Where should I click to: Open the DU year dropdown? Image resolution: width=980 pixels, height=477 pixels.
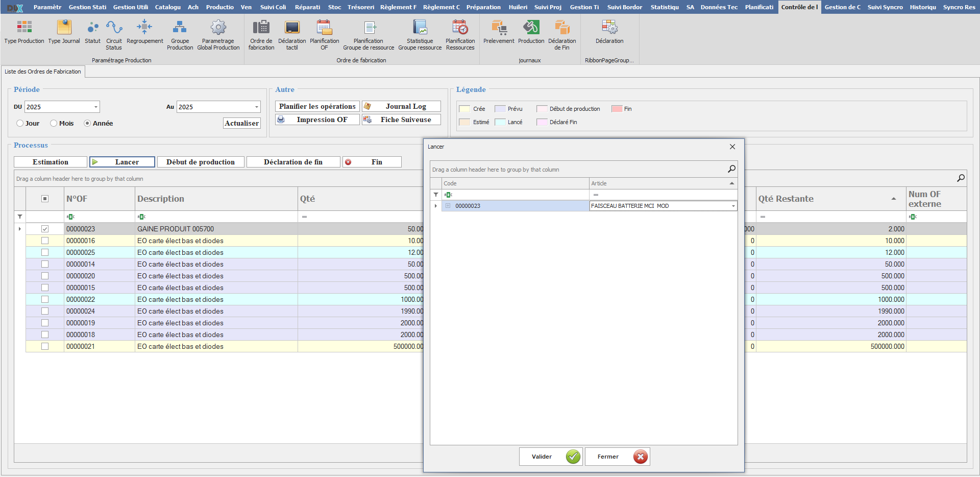95,107
